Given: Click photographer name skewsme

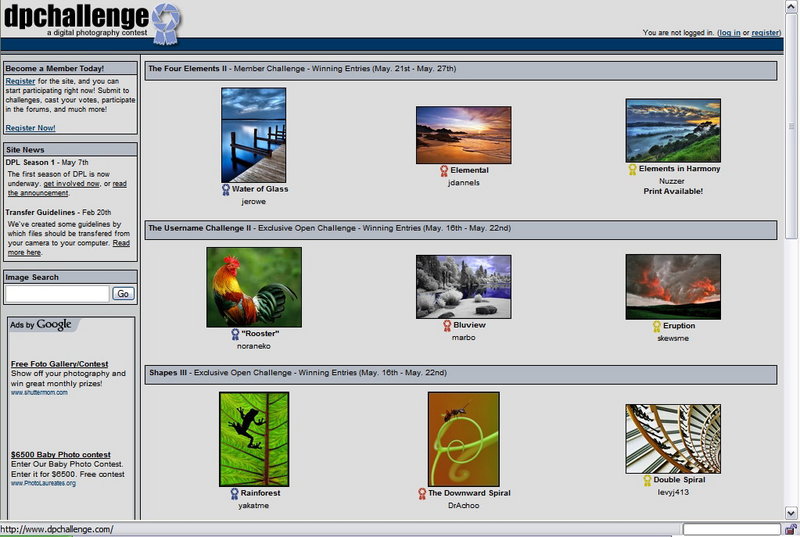Looking at the screenshot, I should (673, 338).
